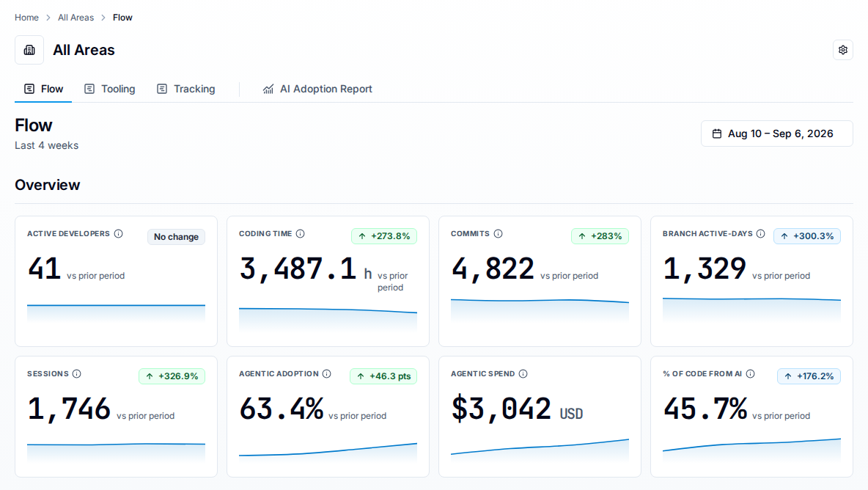Click the Last 4 weeks subtitle
Screen dimensions: 868x490
46,146
